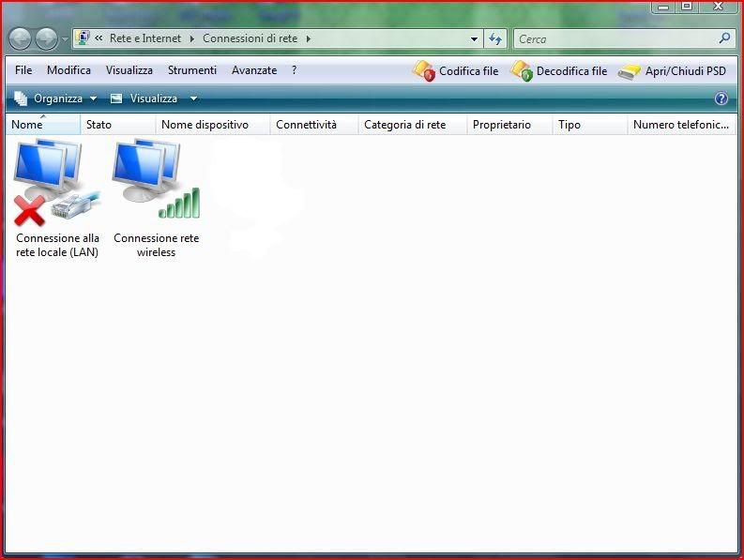
Task: Click the network location icon in address bar
Action: (84, 38)
